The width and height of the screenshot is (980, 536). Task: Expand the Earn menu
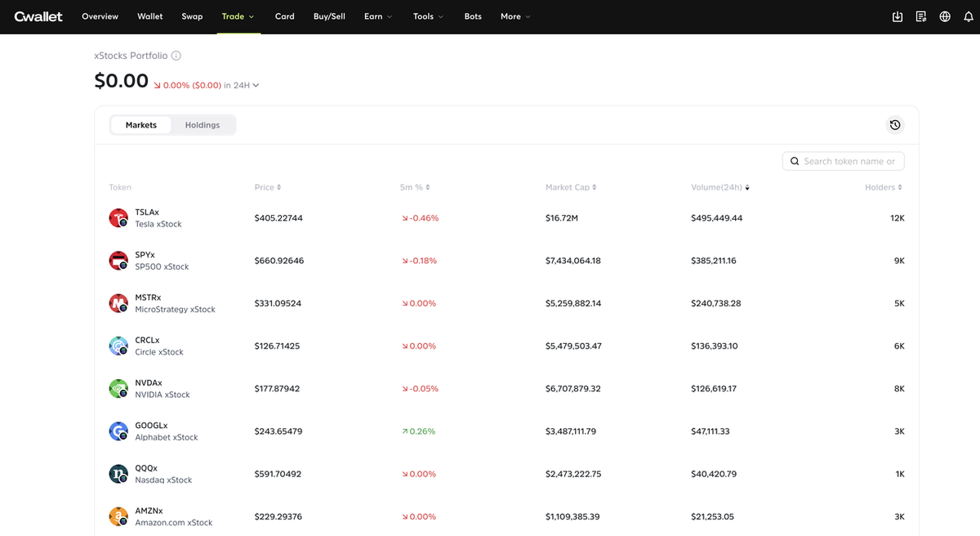(x=378, y=16)
